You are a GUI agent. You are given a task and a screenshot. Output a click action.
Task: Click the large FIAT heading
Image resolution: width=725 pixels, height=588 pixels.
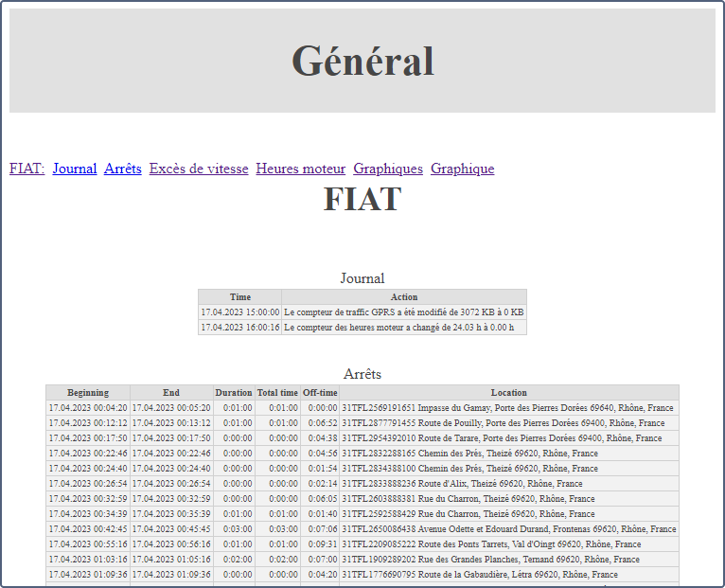(362, 200)
